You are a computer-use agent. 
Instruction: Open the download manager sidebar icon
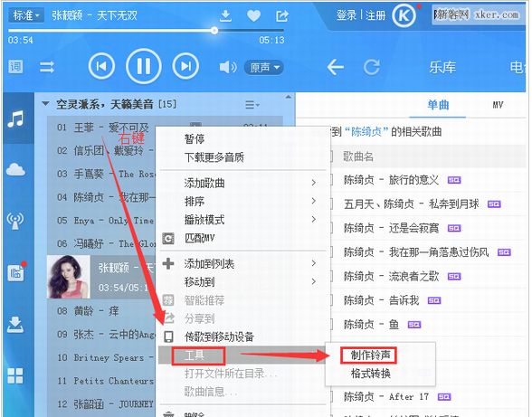coord(15,325)
